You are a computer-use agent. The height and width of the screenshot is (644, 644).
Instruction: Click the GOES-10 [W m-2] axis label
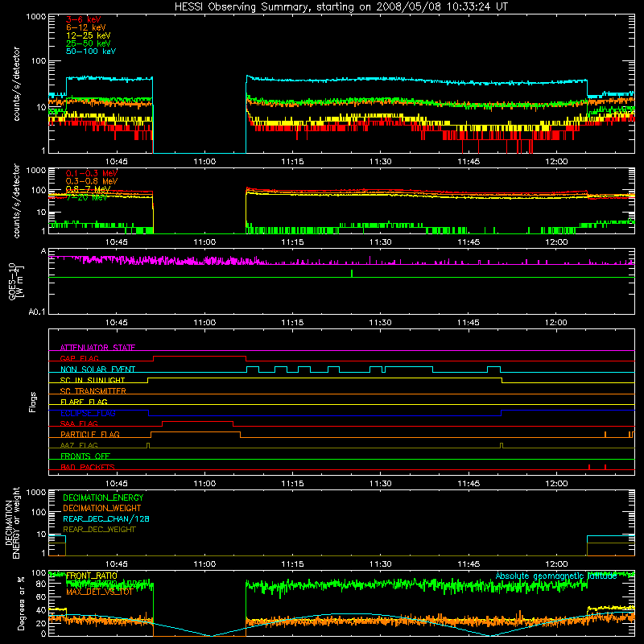[x=16, y=281]
